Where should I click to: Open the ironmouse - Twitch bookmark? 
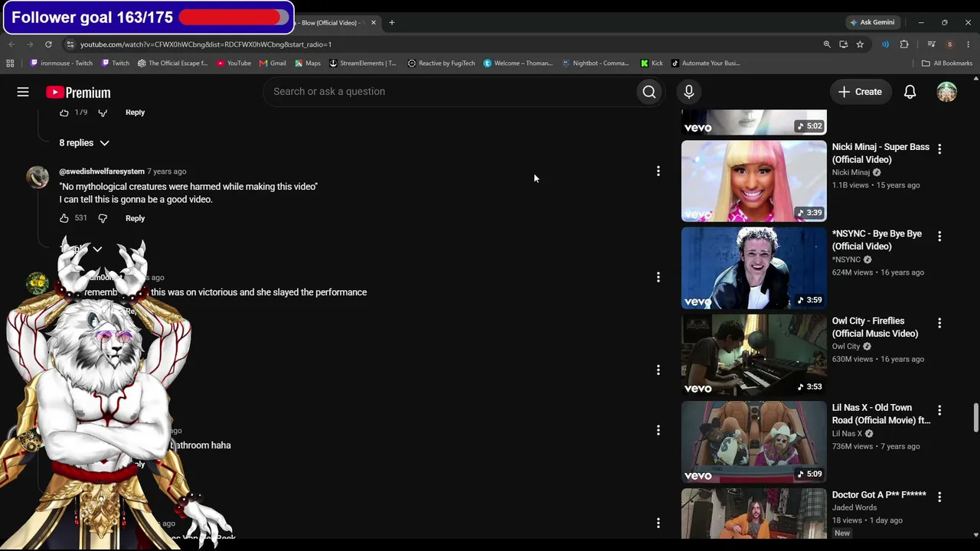tap(61, 64)
